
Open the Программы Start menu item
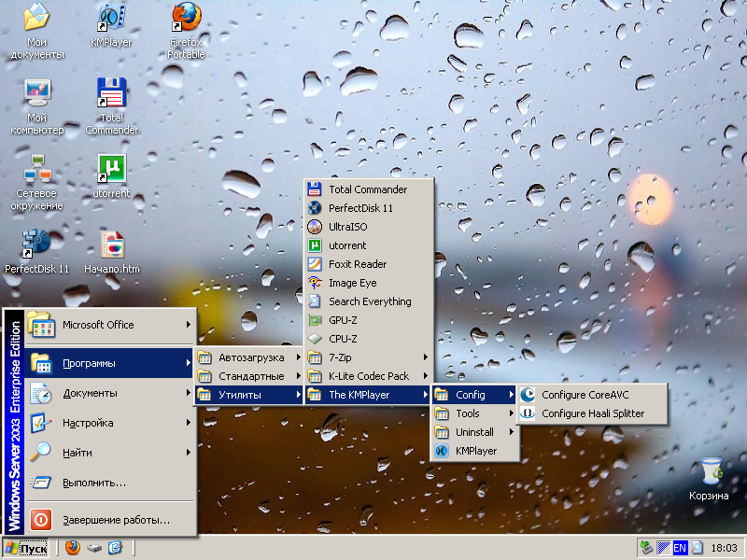pyautogui.click(x=109, y=363)
